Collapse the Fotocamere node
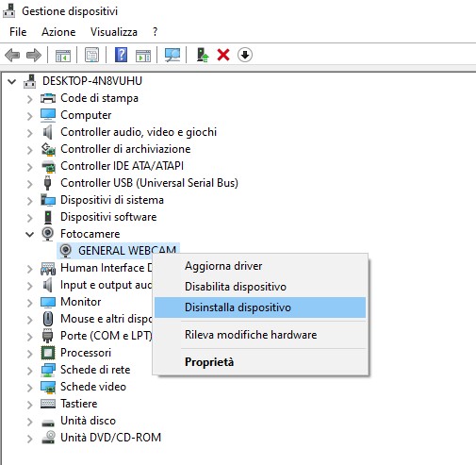476x465 pixels. tap(30, 234)
